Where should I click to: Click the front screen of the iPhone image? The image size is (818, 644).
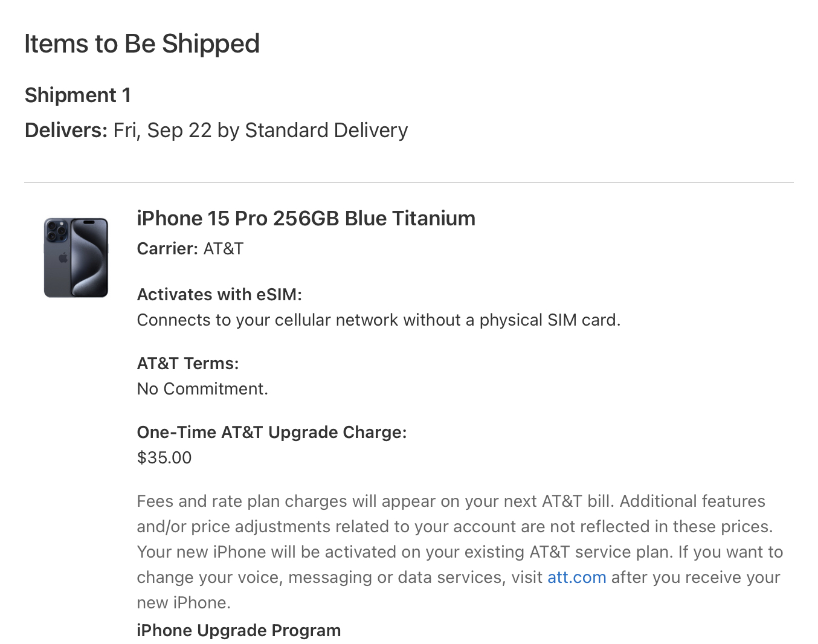pos(89,257)
